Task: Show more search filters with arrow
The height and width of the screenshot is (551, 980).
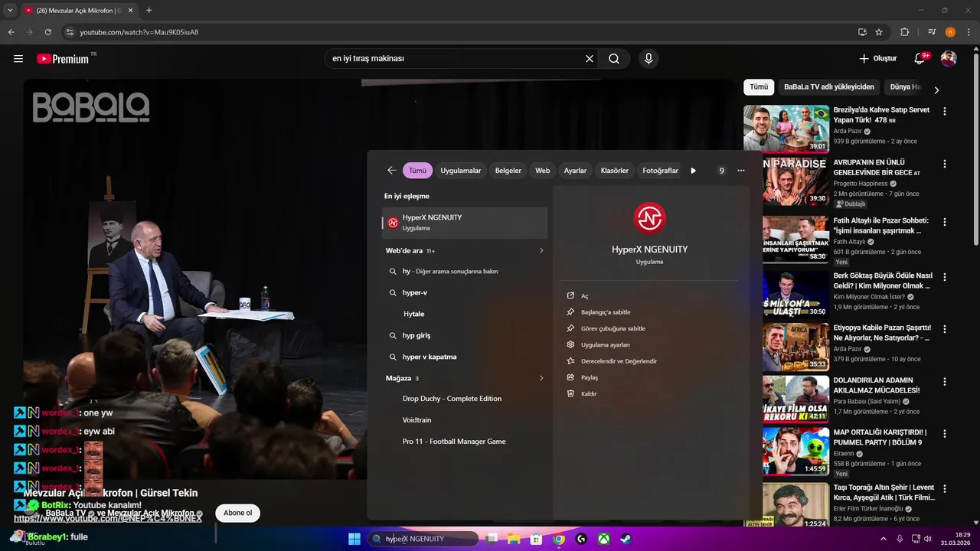Action: (694, 171)
